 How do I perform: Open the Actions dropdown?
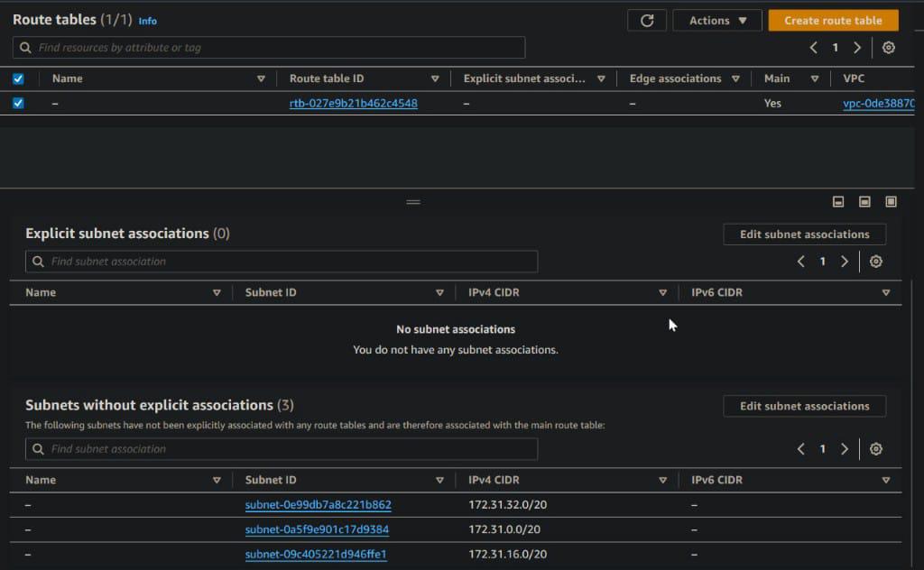click(x=717, y=21)
